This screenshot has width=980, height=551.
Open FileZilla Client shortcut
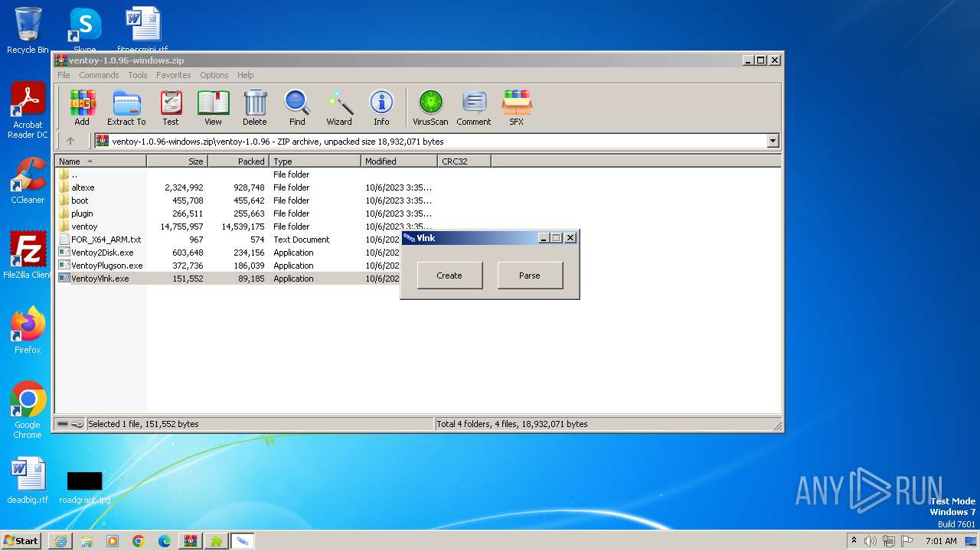(x=28, y=256)
